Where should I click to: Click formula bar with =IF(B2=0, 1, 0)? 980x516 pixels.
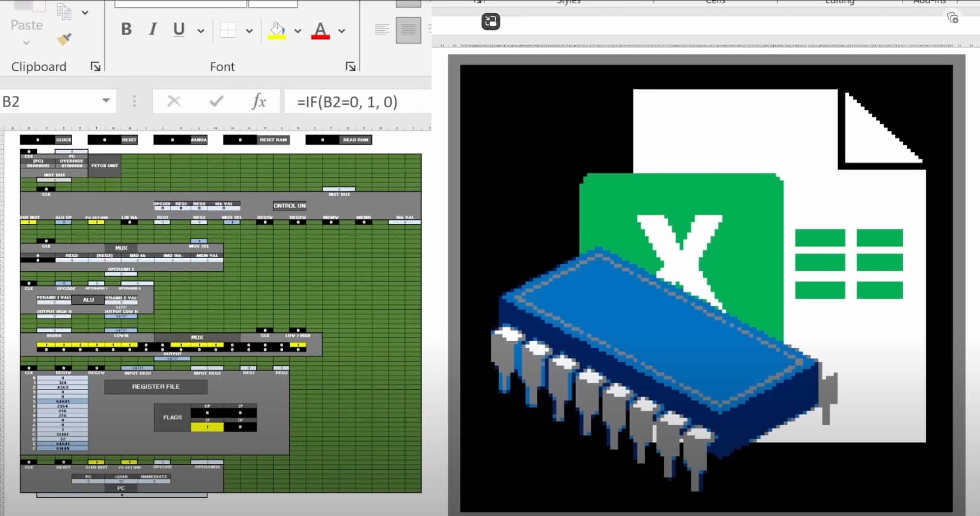coord(358,101)
